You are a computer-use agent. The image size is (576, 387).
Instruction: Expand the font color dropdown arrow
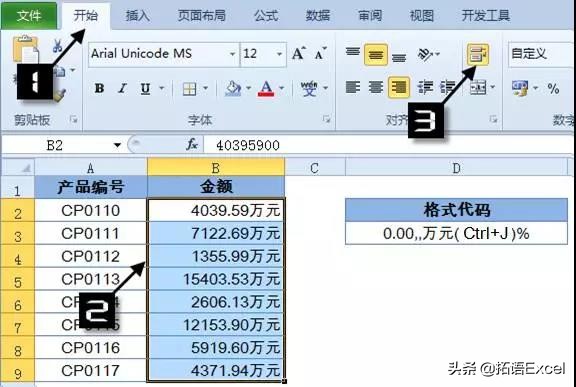click(282, 88)
